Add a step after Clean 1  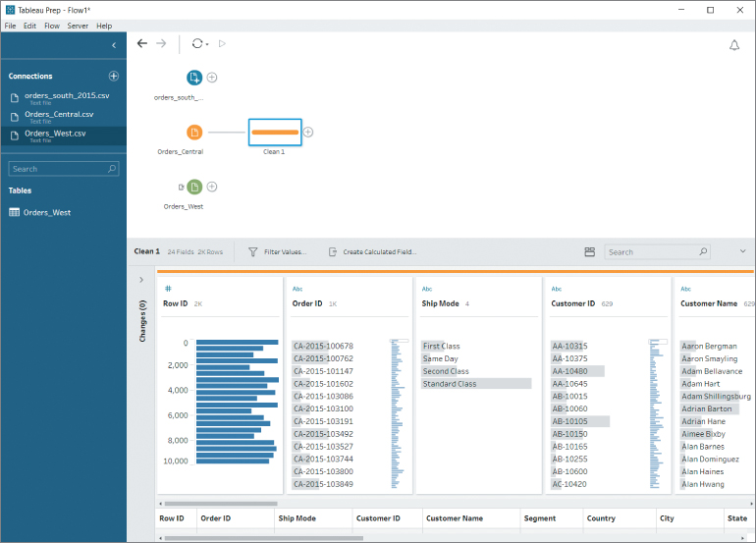pyautogui.click(x=308, y=133)
